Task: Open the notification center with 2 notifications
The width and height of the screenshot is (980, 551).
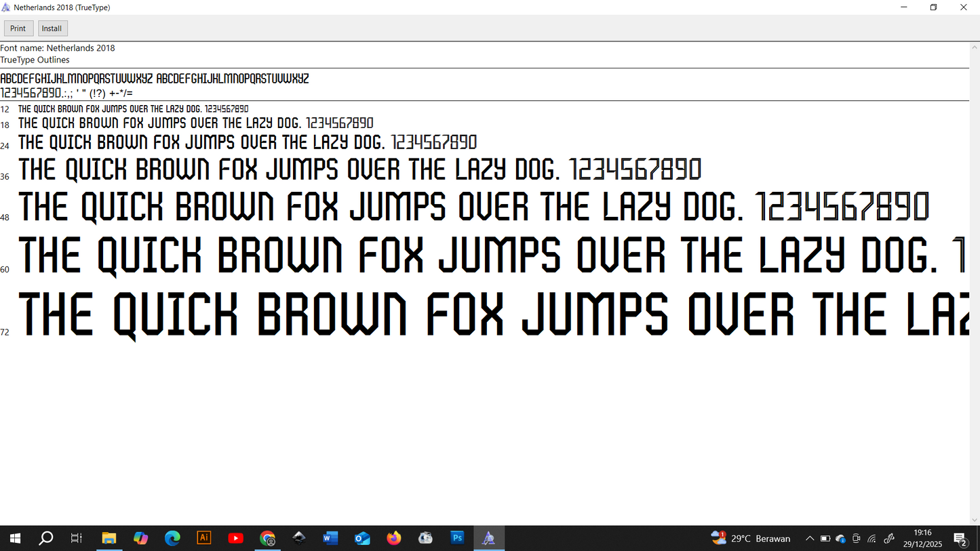Action: click(x=960, y=539)
